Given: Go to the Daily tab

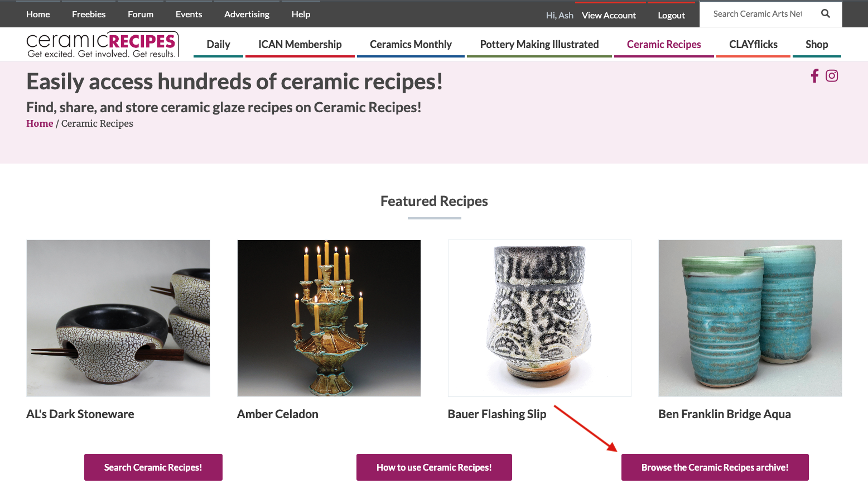Looking at the screenshot, I should [218, 45].
